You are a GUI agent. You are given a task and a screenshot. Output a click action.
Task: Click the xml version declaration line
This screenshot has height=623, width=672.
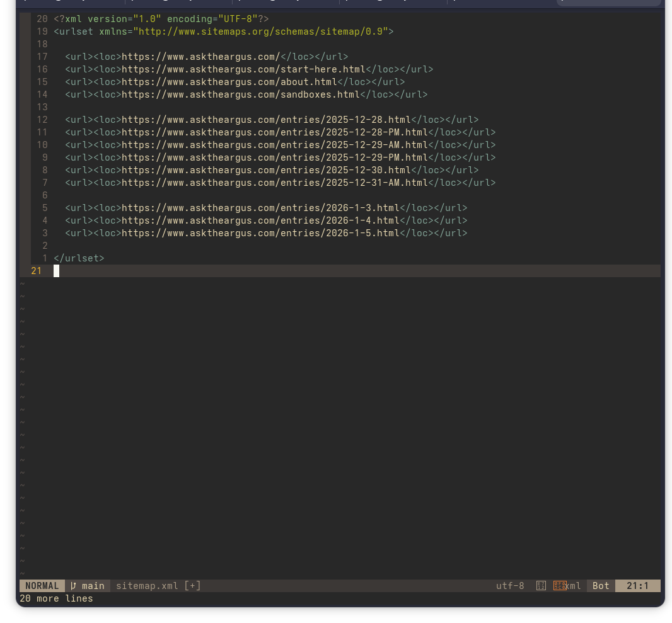[x=161, y=19]
